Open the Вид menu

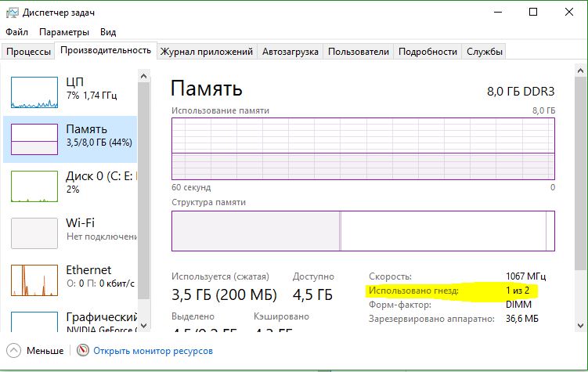point(108,32)
